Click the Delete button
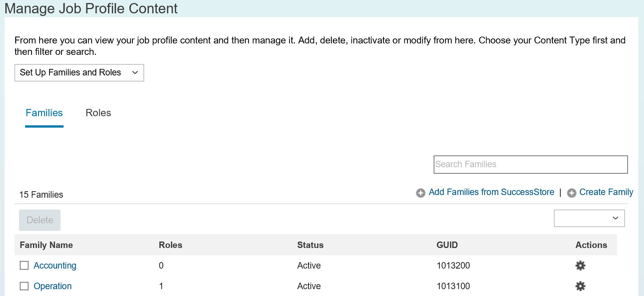644x296 pixels. click(40, 220)
